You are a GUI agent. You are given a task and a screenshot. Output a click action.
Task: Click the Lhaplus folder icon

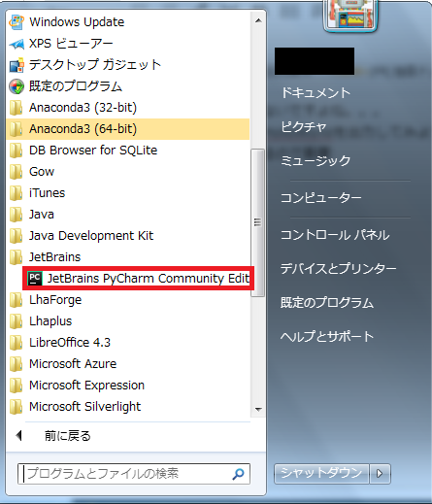point(16,321)
